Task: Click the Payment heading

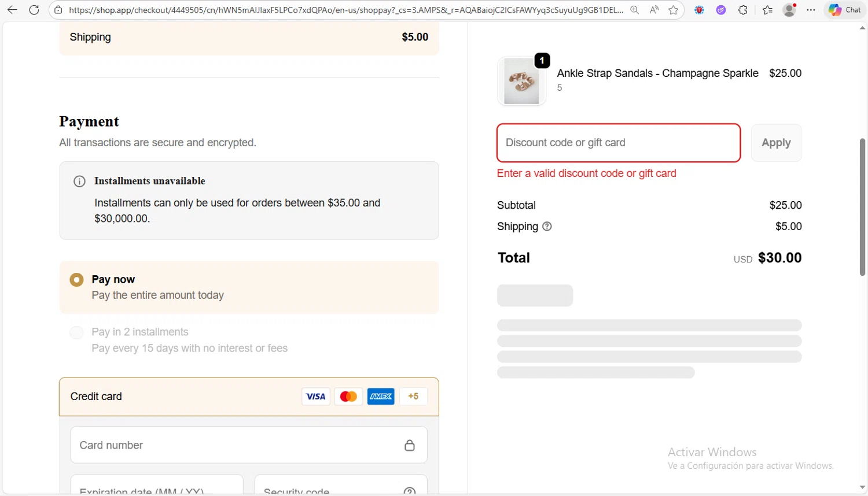Action: [x=89, y=121]
